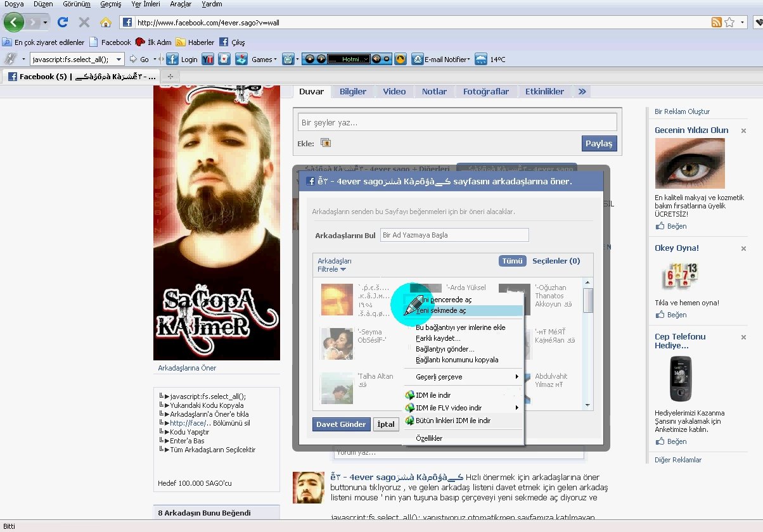Open the Etkinlikler tab

(544, 91)
